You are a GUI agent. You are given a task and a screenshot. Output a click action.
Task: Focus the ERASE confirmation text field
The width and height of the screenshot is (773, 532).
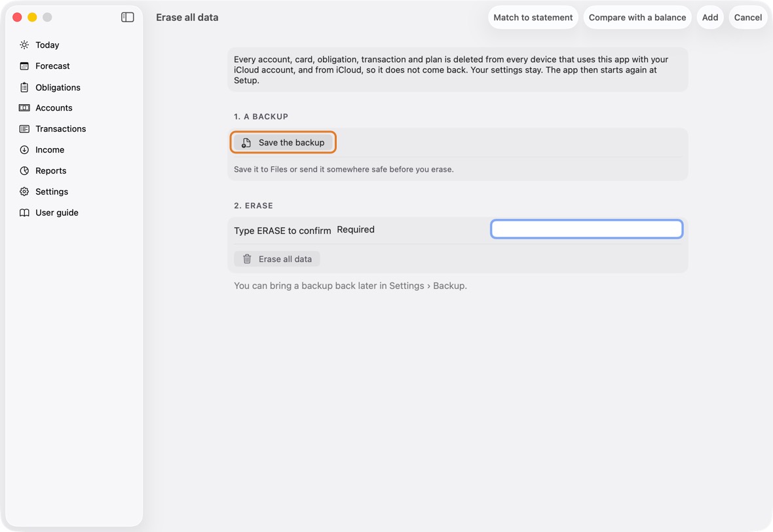click(587, 229)
